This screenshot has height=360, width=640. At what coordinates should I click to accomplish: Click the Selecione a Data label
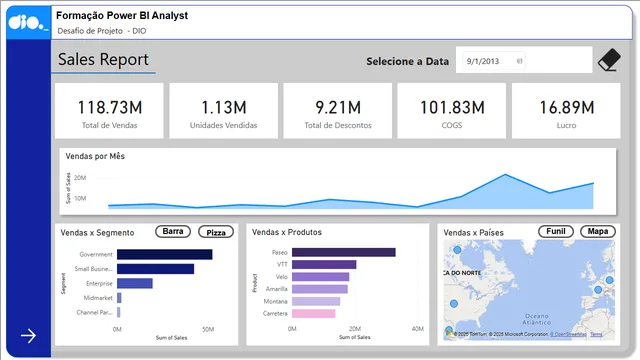click(x=407, y=62)
